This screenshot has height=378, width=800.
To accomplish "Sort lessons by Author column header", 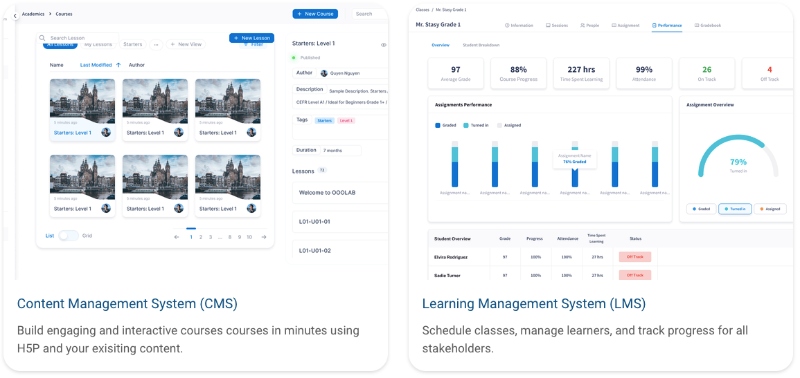I will click(137, 65).
